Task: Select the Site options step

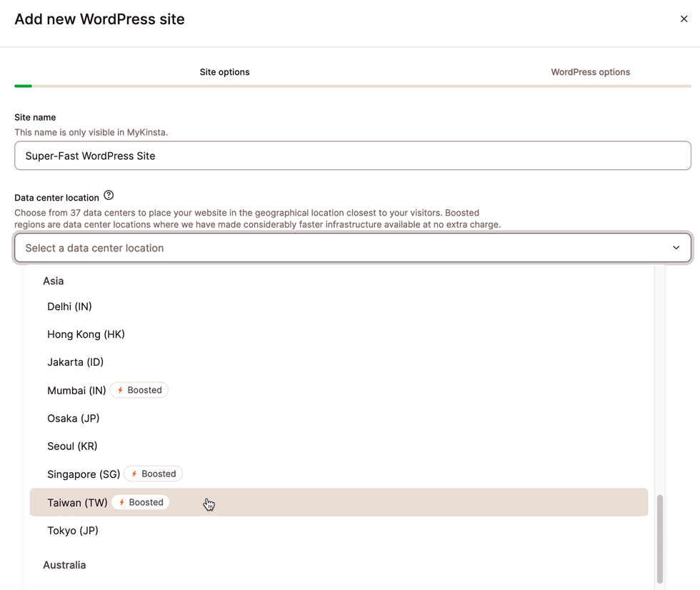Action: (224, 72)
